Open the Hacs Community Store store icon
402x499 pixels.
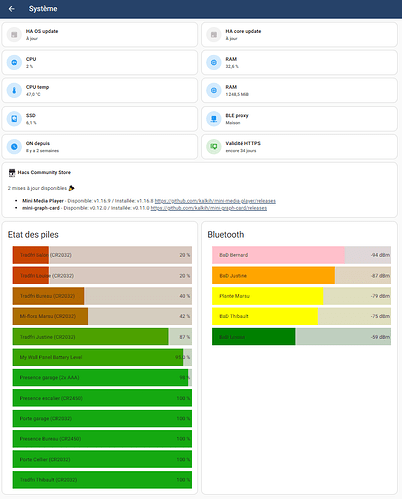[x=12, y=172]
